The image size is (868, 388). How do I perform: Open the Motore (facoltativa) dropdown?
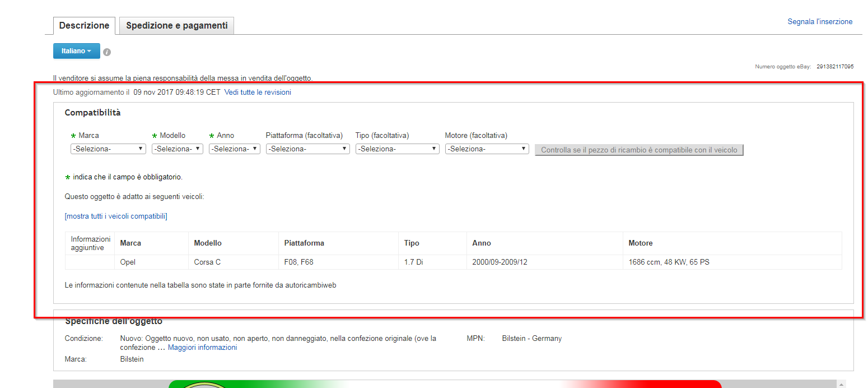[487, 149]
